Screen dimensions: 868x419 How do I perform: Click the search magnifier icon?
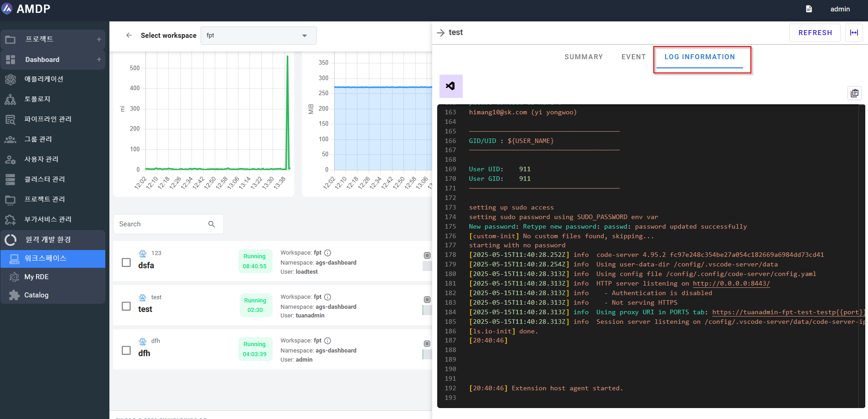pos(212,224)
